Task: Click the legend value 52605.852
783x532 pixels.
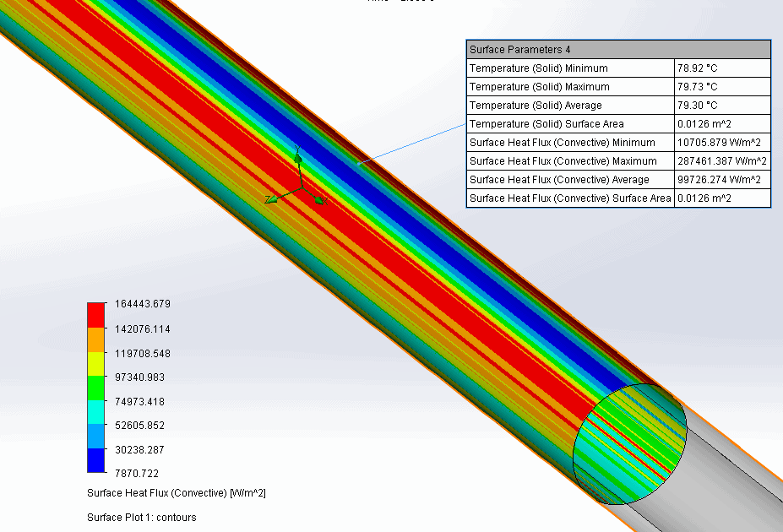Action: tap(140, 426)
